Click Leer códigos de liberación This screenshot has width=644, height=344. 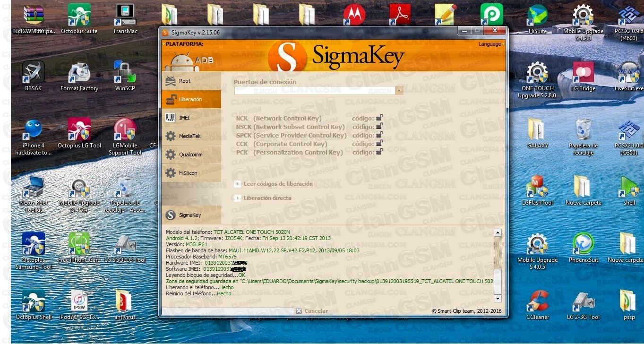(x=274, y=184)
